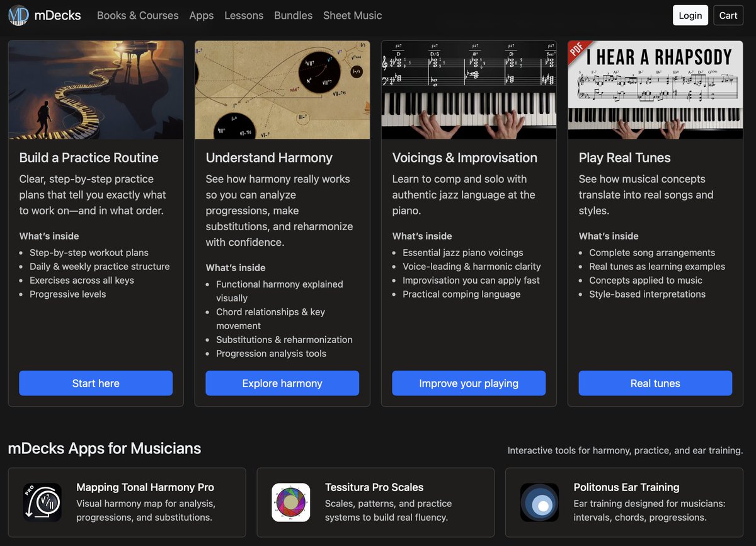756x546 pixels.
Task: Click 'Functional harmony explained visually' list item
Action: (280, 291)
